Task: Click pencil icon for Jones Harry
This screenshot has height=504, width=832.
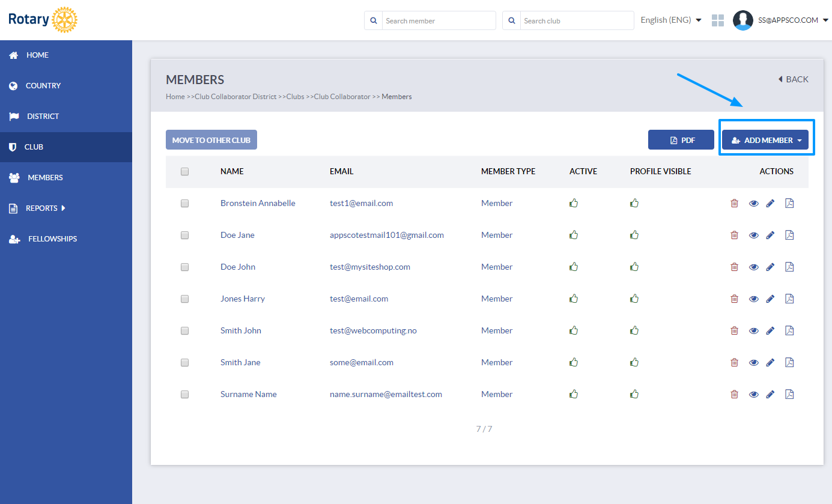Action: (x=771, y=299)
